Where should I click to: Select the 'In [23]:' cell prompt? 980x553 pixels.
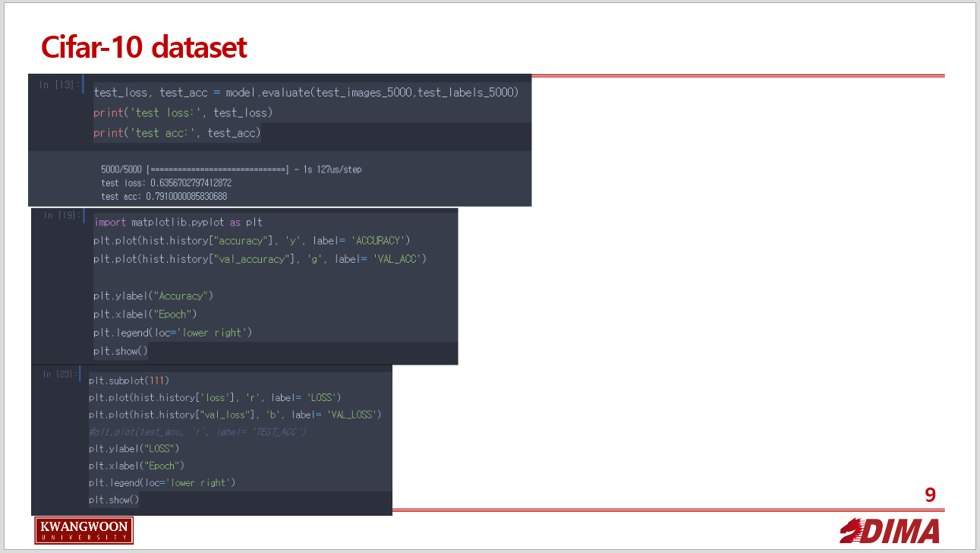[59, 374]
